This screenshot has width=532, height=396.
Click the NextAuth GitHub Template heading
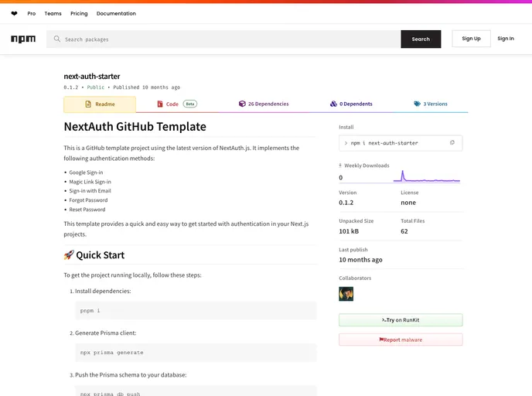[135, 127]
